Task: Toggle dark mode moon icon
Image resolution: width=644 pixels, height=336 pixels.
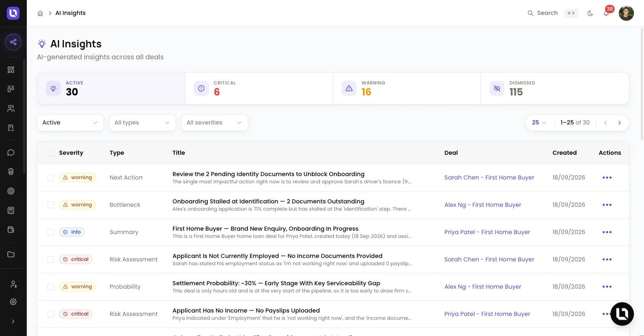Action: click(590, 13)
